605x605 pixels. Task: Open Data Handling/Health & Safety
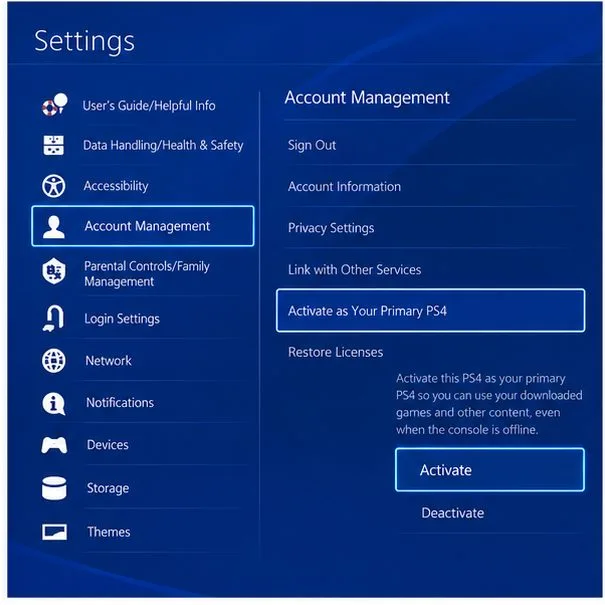coord(163,145)
